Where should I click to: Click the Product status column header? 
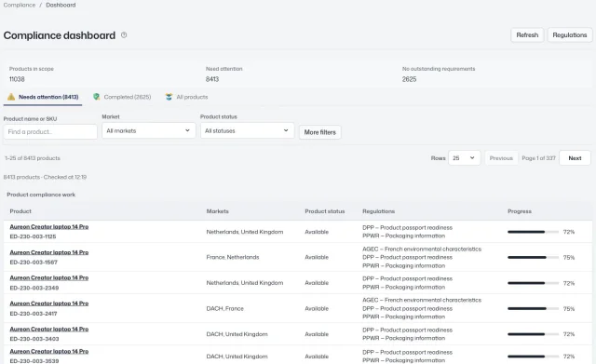325,211
